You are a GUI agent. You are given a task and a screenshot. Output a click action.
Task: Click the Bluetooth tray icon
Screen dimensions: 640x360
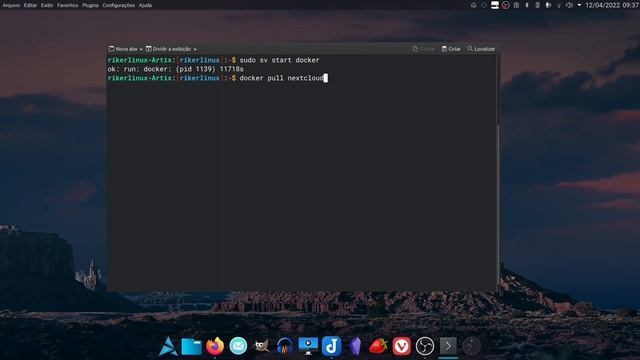coord(527,5)
